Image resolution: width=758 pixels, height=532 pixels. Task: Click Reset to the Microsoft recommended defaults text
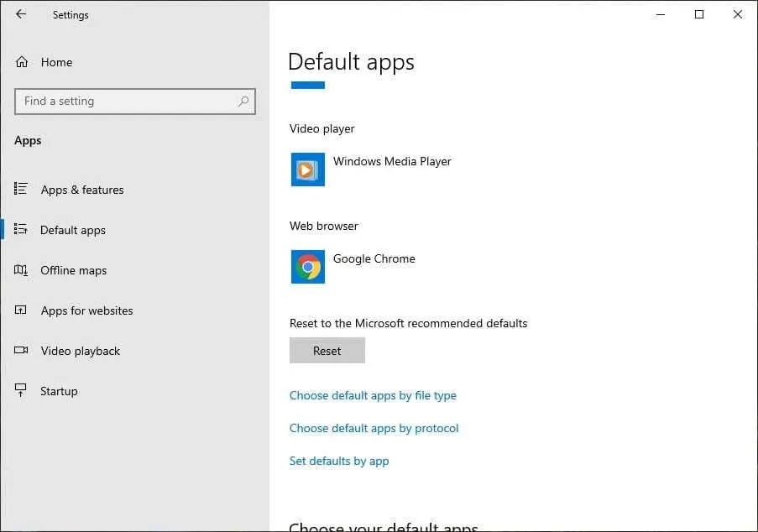pos(409,323)
